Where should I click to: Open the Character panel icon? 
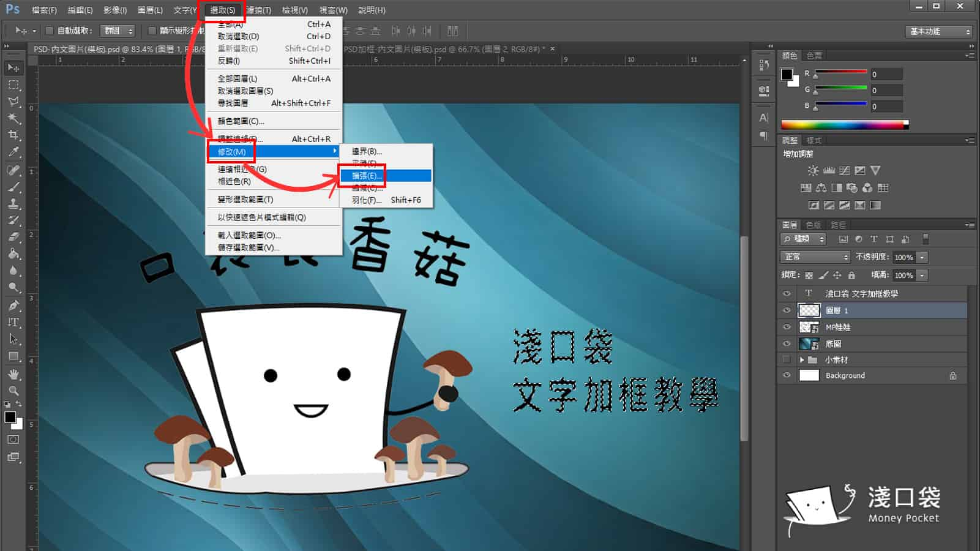764,118
